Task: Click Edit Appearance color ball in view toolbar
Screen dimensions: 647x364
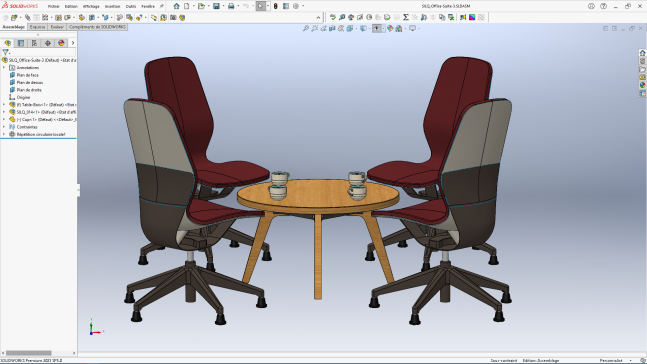Action: point(390,28)
